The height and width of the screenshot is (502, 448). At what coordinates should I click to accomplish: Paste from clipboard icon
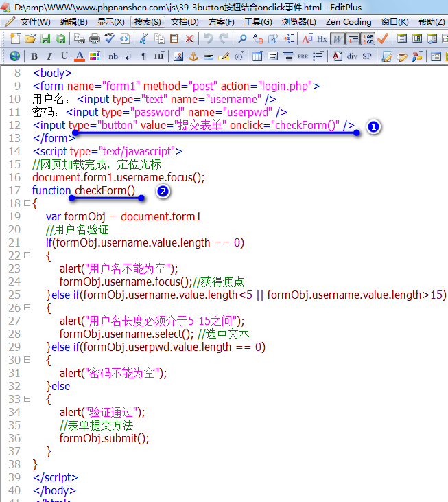tap(174, 38)
